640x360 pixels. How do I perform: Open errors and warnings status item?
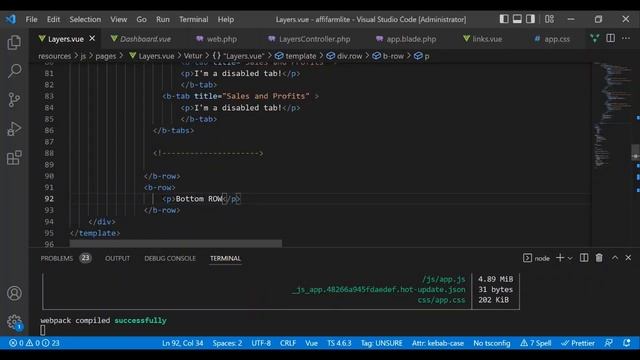pyautogui.click(x=34, y=343)
